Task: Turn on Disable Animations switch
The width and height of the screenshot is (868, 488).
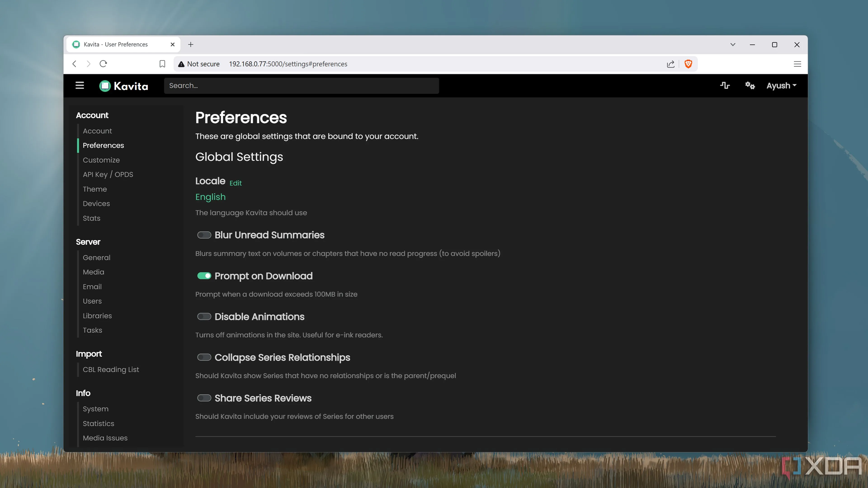Action: click(x=204, y=317)
